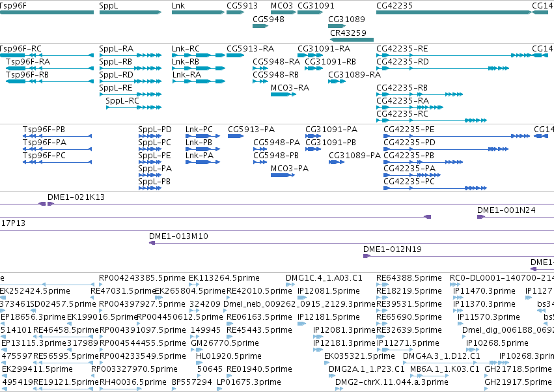Click protein Lnk-PB label
The width and height of the screenshot is (554, 392).
tap(199, 143)
